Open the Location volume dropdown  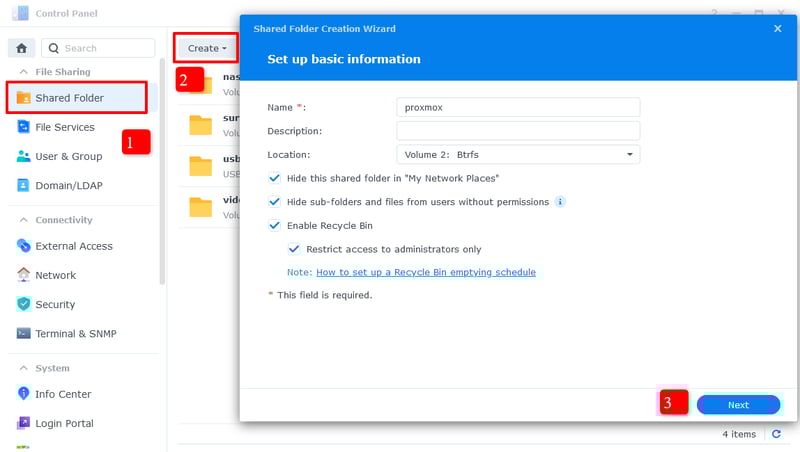pos(518,155)
